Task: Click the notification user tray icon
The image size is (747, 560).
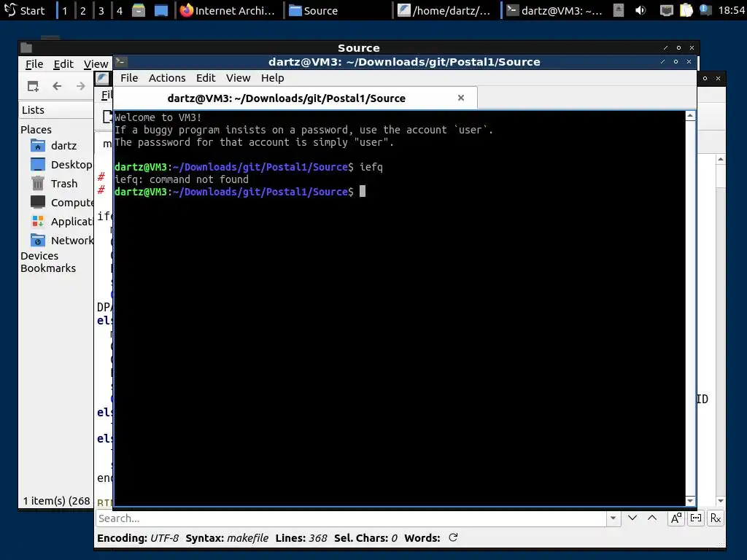Action: pos(705,10)
